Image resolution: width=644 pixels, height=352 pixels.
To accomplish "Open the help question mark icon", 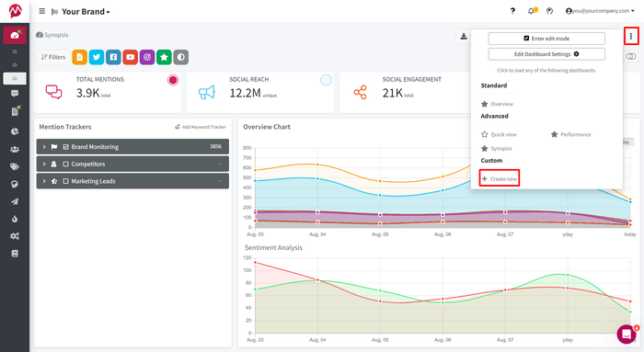I will tap(512, 11).
